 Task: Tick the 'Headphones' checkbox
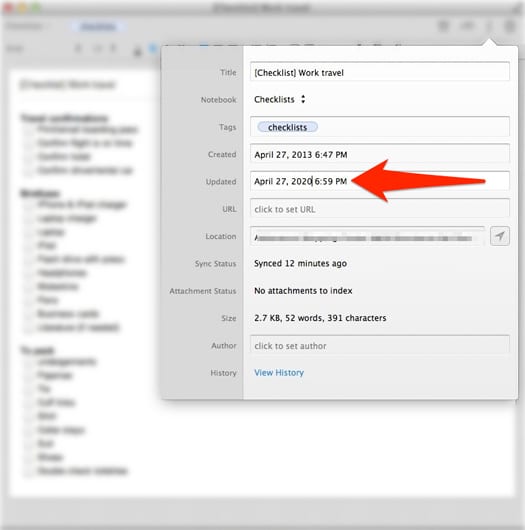(29, 273)
